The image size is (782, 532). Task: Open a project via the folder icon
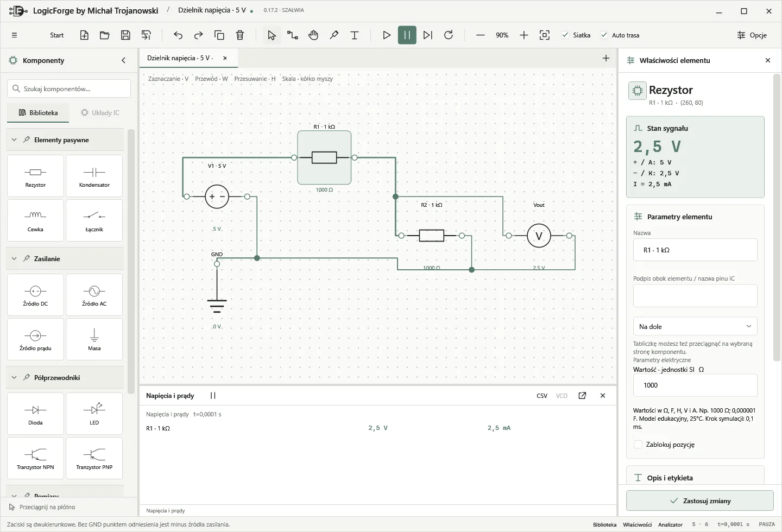tap(105, 35)
